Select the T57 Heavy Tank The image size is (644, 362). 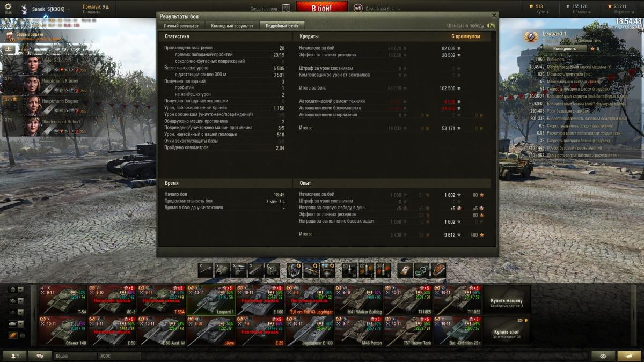[x=408, y=331]
